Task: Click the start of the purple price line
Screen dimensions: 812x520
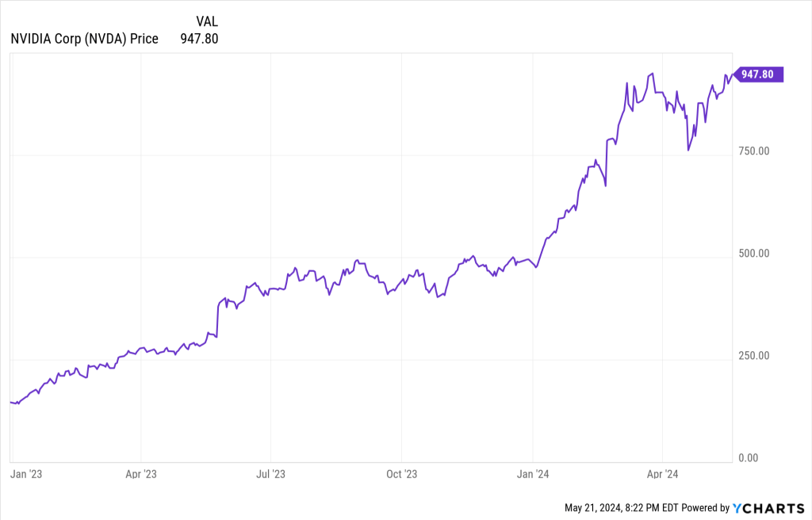Action: click(11, 403)
